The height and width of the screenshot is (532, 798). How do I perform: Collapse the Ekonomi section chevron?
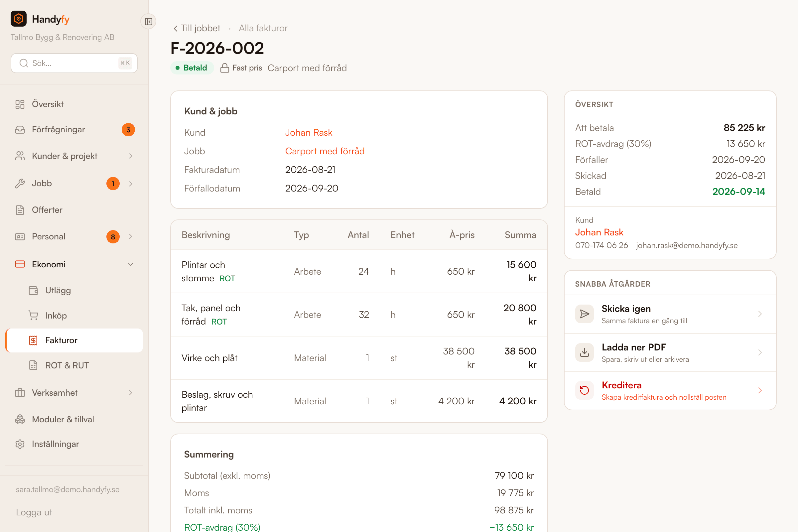[x=131, y=264]
